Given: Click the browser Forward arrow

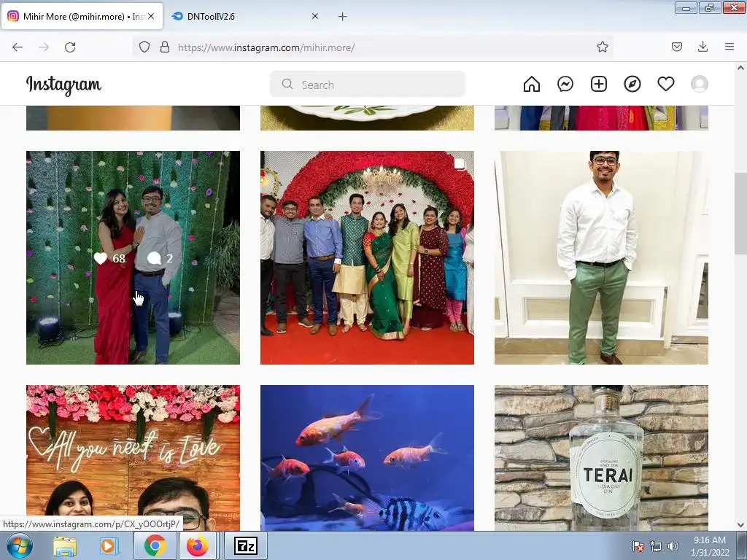Looking at the screenshot, I should click(x=44, y=47).
